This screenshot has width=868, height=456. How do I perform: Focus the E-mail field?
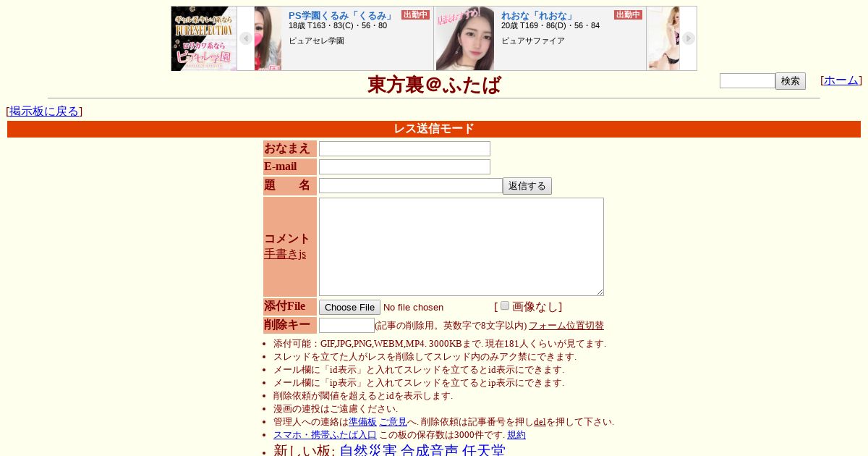pos(404,166)
